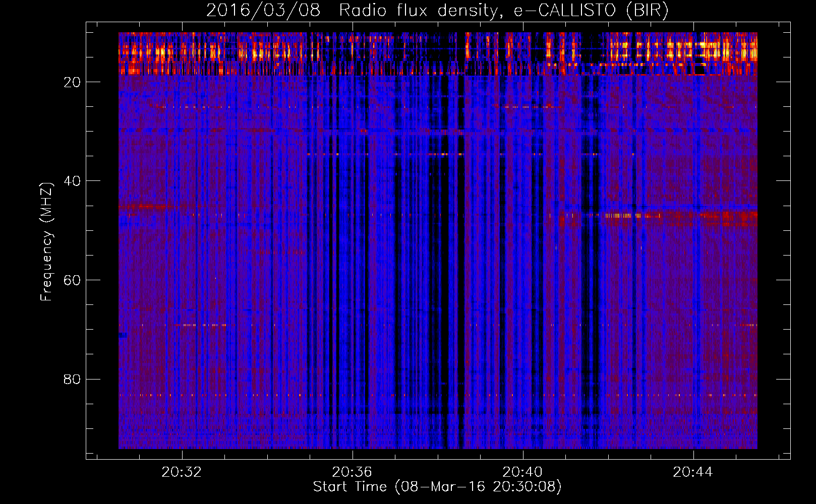Click the '40' frequency tick label
Viewport: 816px width, 504px height.
72,181
